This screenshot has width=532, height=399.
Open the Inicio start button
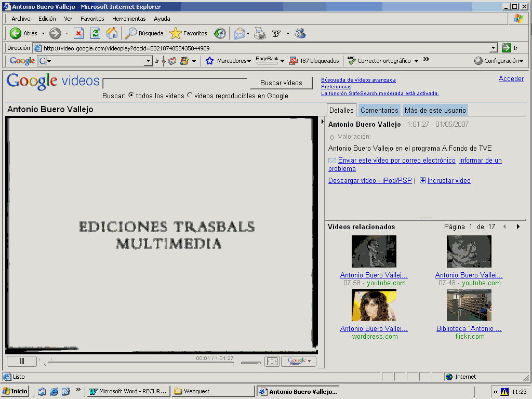pyautogui.click(x=15, y=391)
